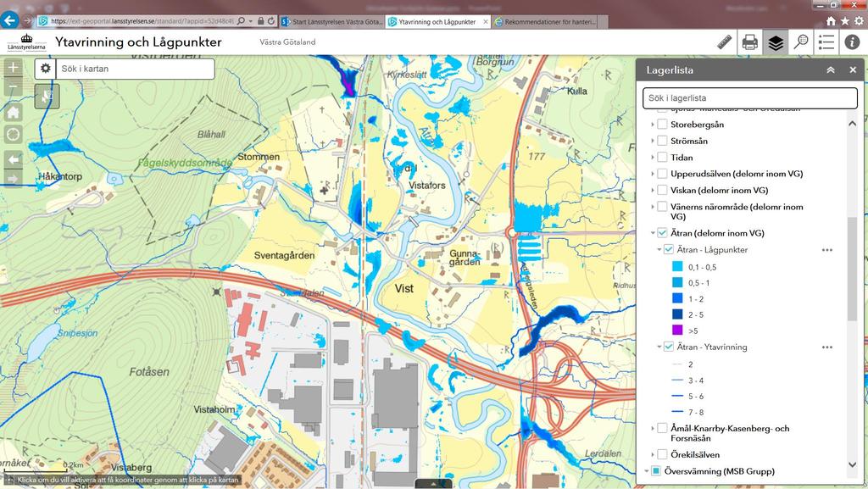Refresh the page in address bar
The height and width of the screenshot is (489, 868).
(271, 21)
